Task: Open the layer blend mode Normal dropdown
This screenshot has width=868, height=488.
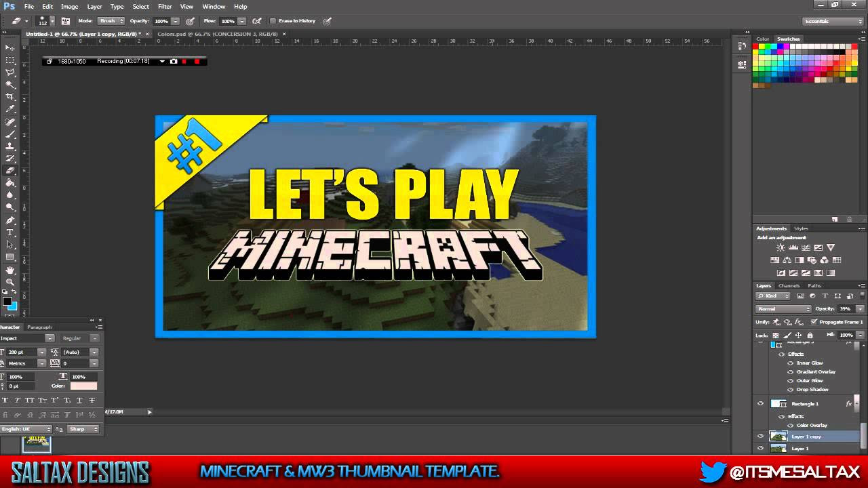Action: coord(783,309)
